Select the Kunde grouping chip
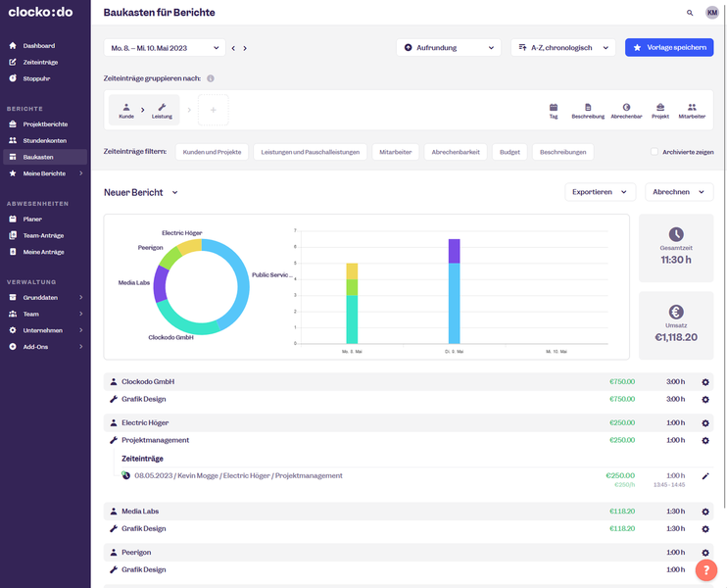Viewport: 727px width, 588px height. [126, 111]
